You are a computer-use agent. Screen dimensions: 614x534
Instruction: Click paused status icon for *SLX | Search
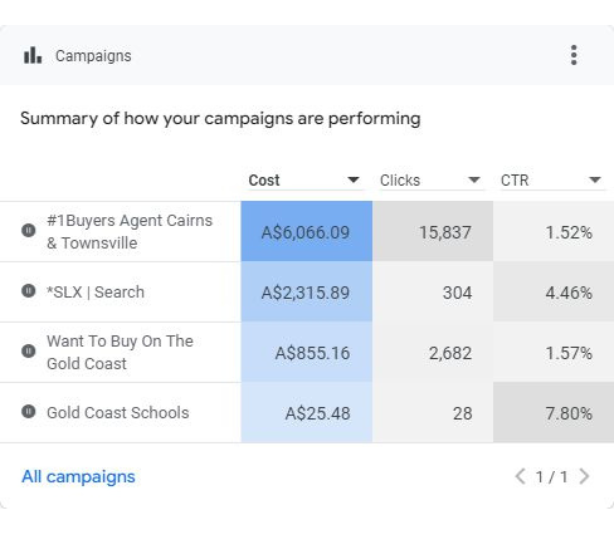(28, 291)
